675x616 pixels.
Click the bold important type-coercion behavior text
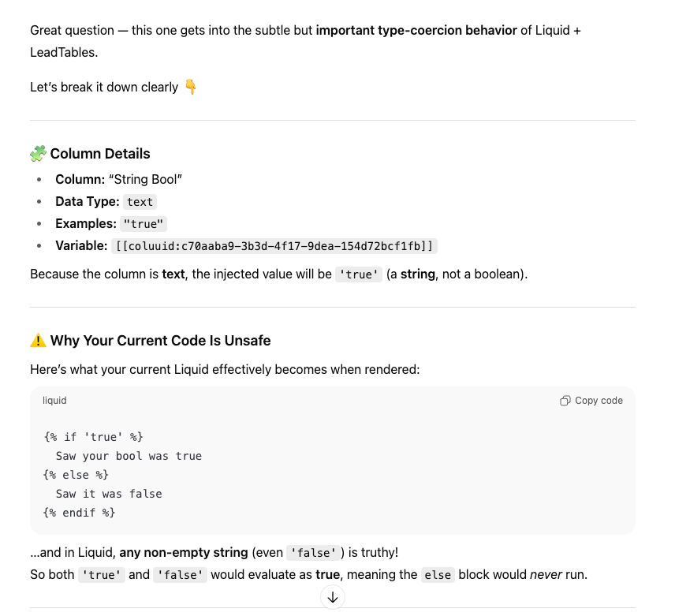pyautogui.click(x=416, y=31)
